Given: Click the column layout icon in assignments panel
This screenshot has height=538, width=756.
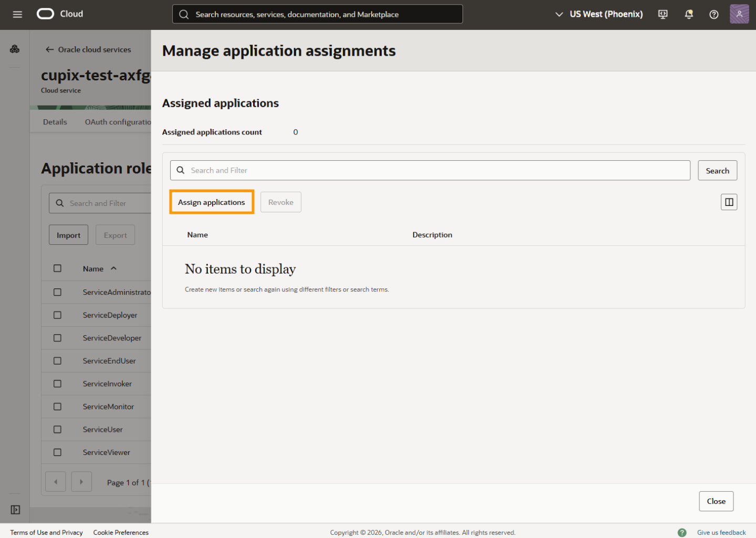Looking at the screenshot, I should click(729, 202).
